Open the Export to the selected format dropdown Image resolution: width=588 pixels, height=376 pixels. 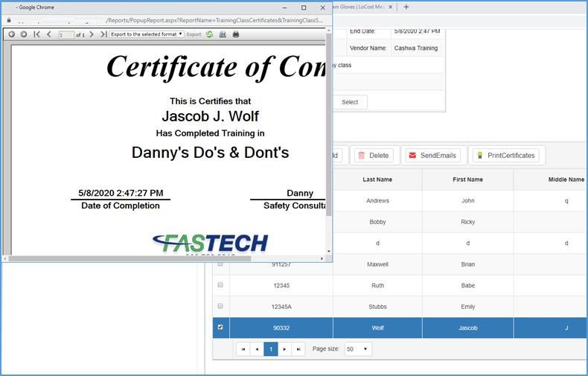(146, 34)
